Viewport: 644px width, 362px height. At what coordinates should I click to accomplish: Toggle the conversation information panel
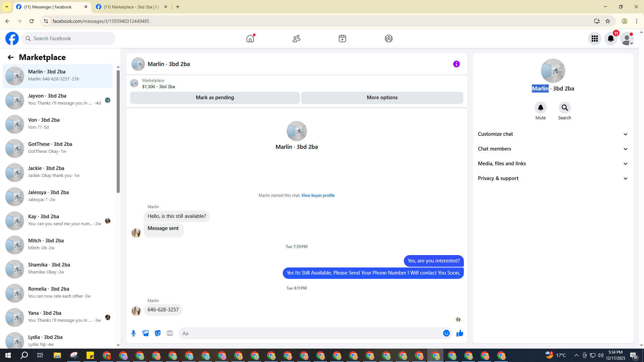coord(456,64)
